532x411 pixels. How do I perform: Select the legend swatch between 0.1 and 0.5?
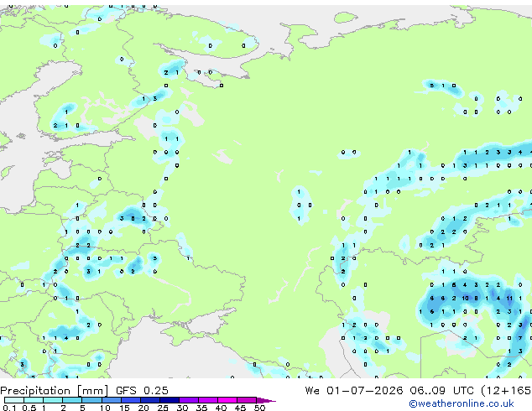[14, 400]
